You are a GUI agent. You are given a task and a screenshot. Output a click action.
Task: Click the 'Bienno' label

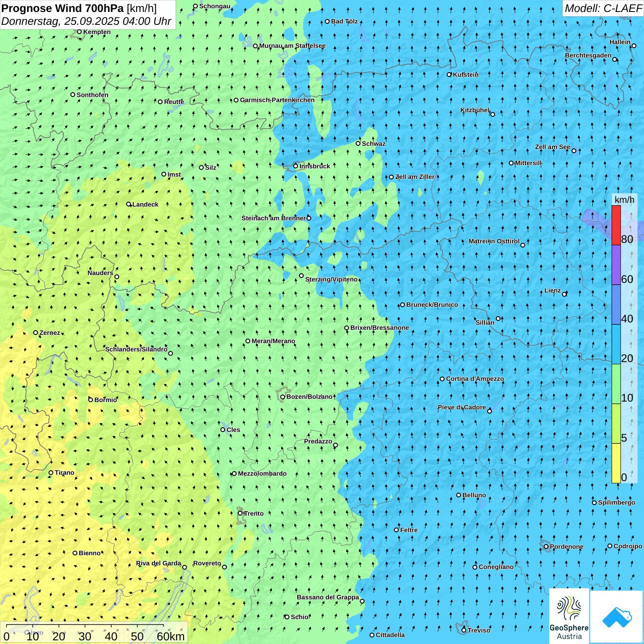click(90, 553)
